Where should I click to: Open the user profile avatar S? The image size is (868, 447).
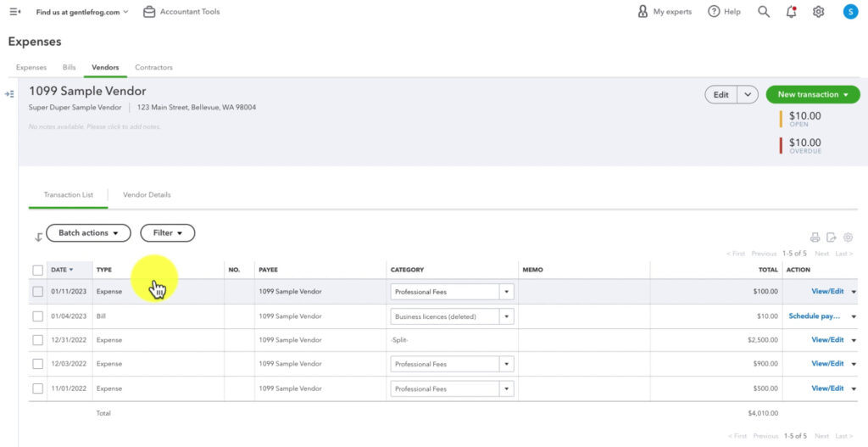(x=850, y=12)
